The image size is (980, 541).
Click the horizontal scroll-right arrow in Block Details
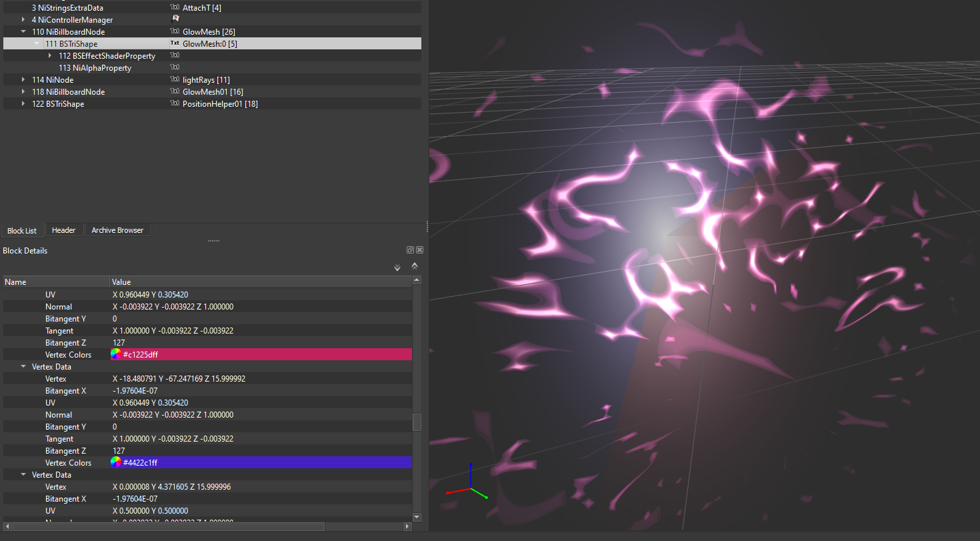(408, 526)
